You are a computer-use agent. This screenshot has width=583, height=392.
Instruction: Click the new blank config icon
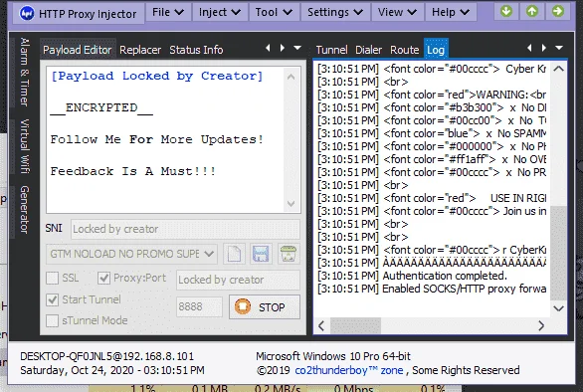234,254
